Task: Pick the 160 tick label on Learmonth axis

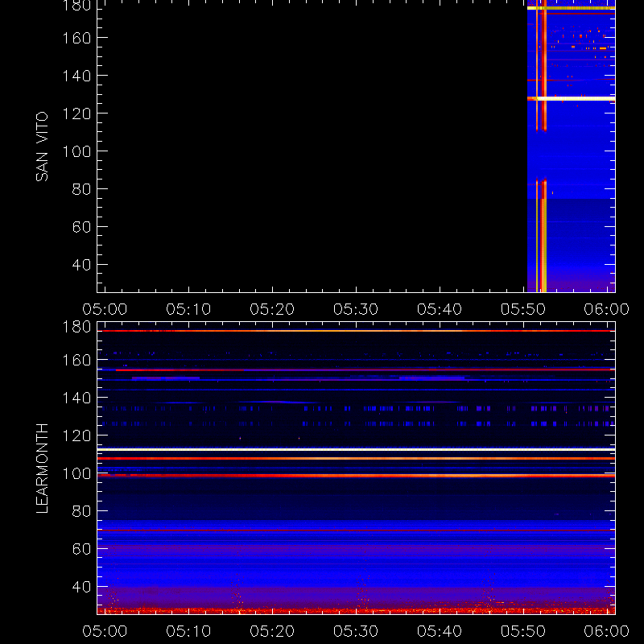Action: (x=76, y=360)
